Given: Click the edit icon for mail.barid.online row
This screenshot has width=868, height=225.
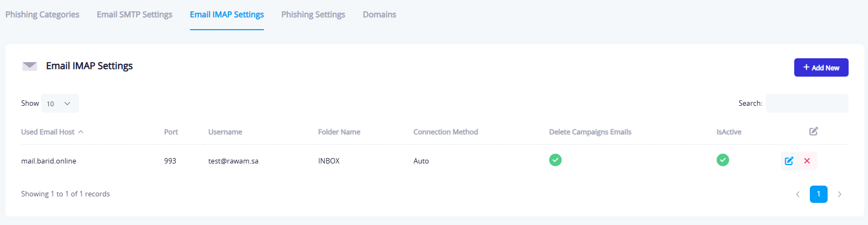Looking at the screenshot, I should tap(789, 161).
